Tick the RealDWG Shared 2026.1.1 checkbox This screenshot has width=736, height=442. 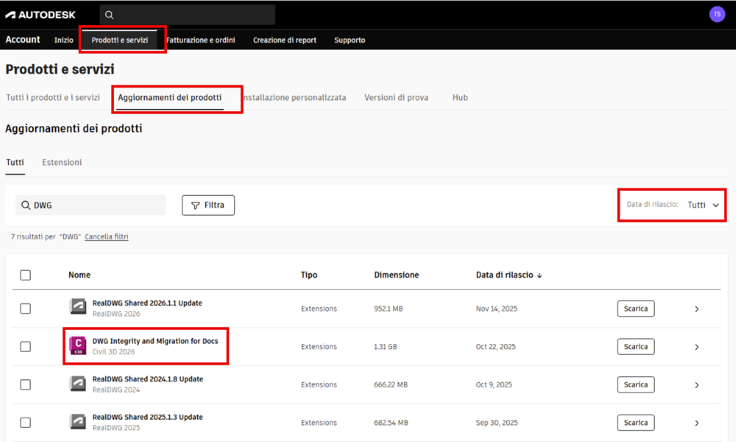coord(26,309)
